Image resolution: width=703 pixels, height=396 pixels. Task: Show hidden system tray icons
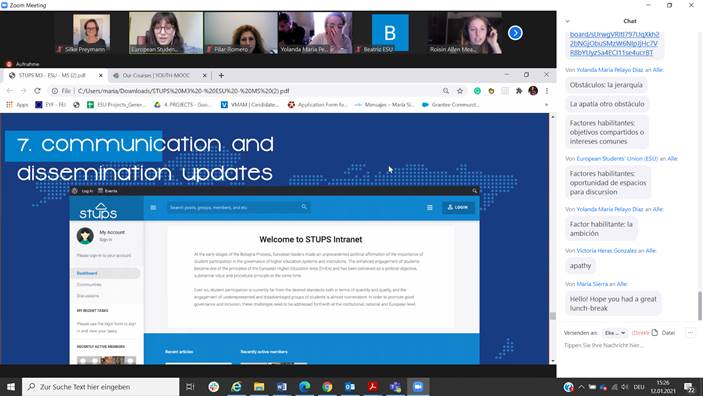coord(581,387)
